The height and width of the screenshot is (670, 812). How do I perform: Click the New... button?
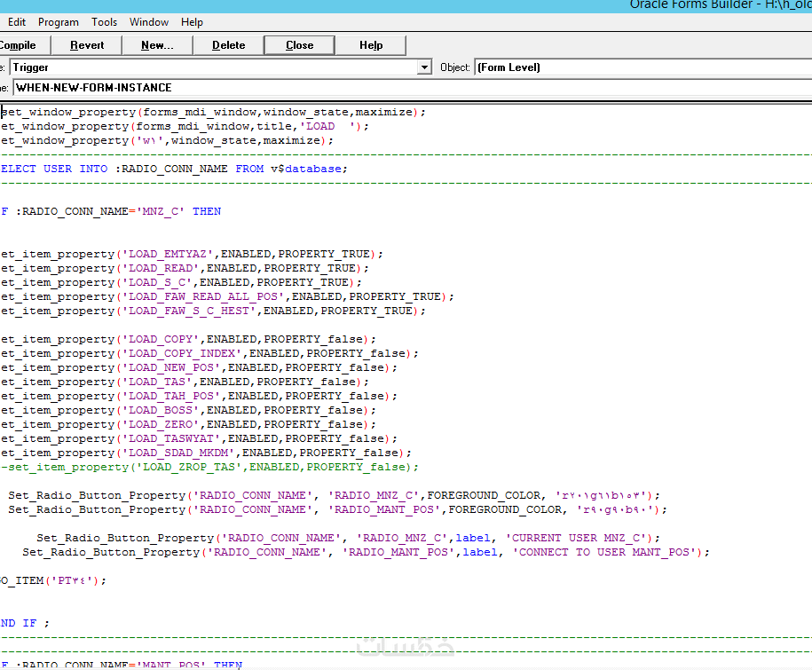click(157, 45)
